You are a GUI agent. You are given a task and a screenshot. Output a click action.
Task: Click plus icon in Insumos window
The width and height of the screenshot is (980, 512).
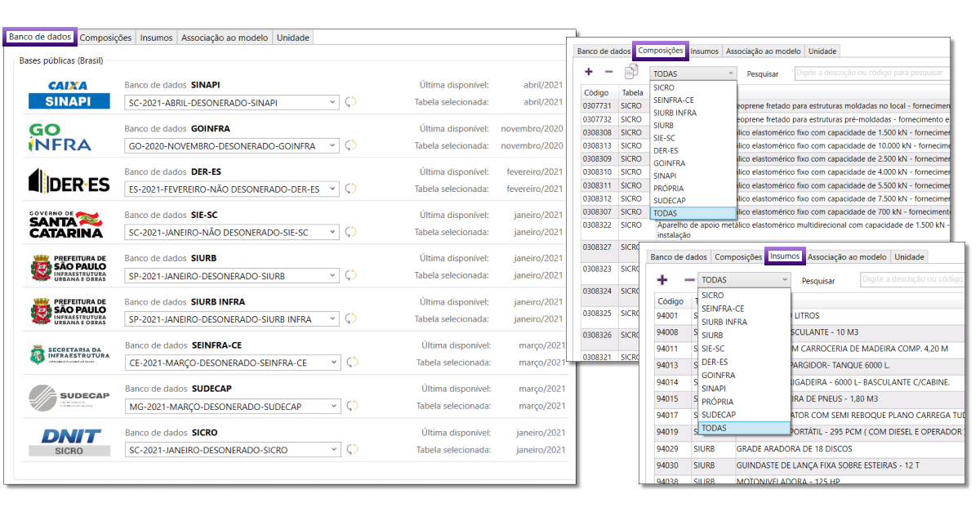pyautogui.click(x=662, y=279)
